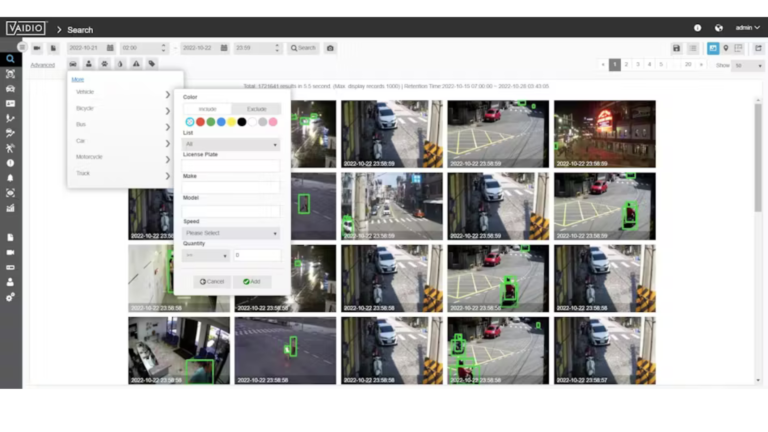Click the tag filter icon in Advanced row
768x432 pixels.
click(x=152, y=64)
